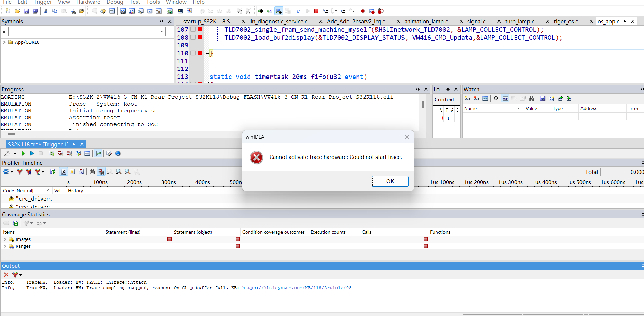Viewport: 644px width, 316px height.
Task: Open the Debug menu
Action: click(115, 2)
